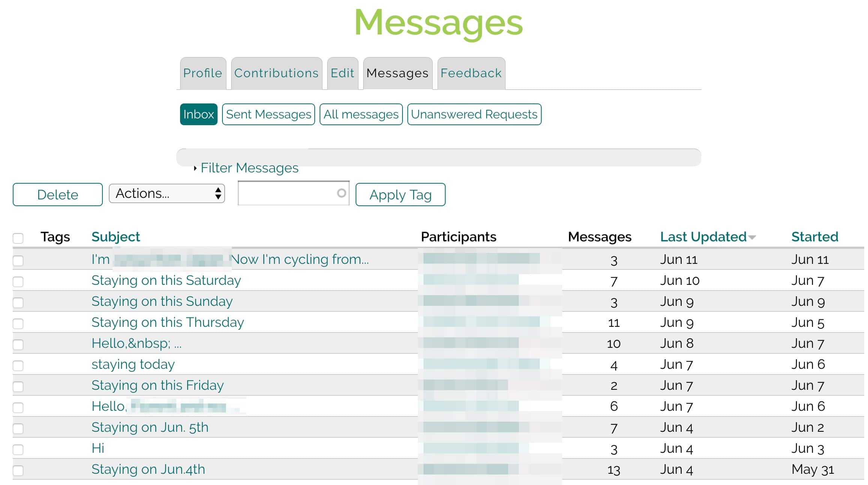View Unanswered Requests
This screenshot has height=485, width=868.
[x=474, y=114]
